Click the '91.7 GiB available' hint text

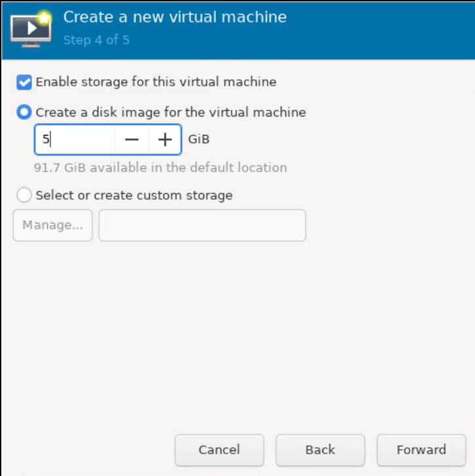pyautogui.click(x=160, y=167)
